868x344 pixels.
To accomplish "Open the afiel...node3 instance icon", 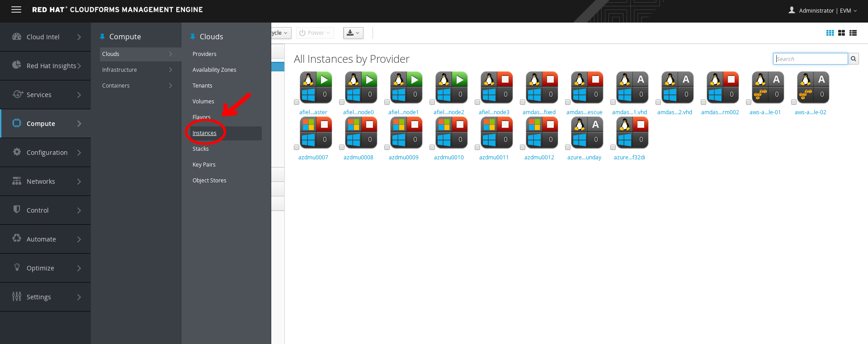I will 496,88.
